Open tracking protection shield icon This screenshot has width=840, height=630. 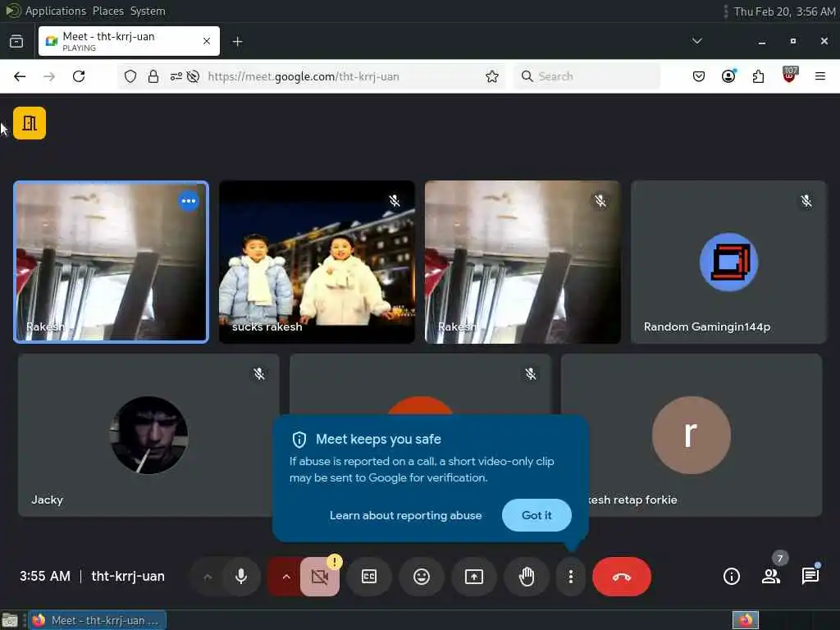[130, 76]
